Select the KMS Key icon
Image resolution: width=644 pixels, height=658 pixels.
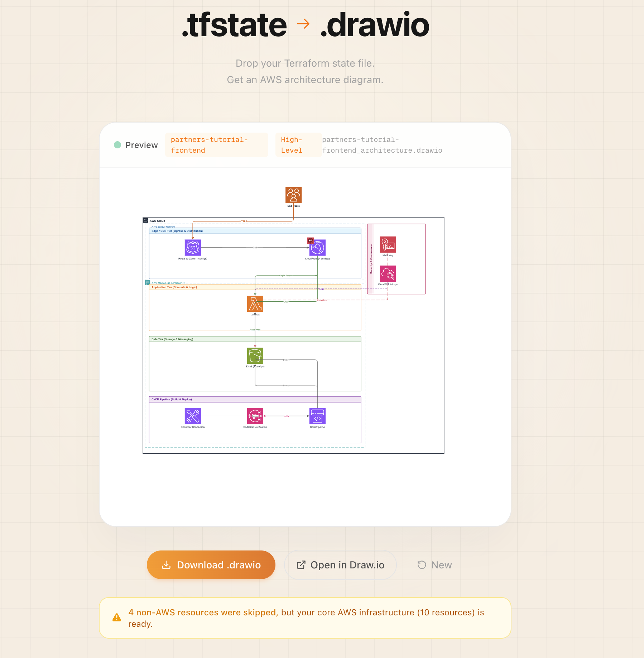(x=388, y=244)
